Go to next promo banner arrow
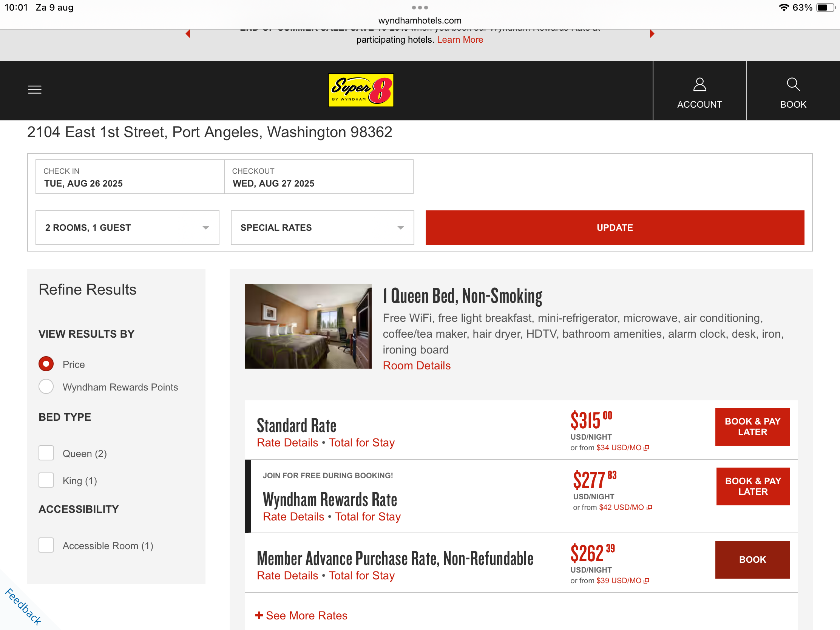 [x=652, y=34]
